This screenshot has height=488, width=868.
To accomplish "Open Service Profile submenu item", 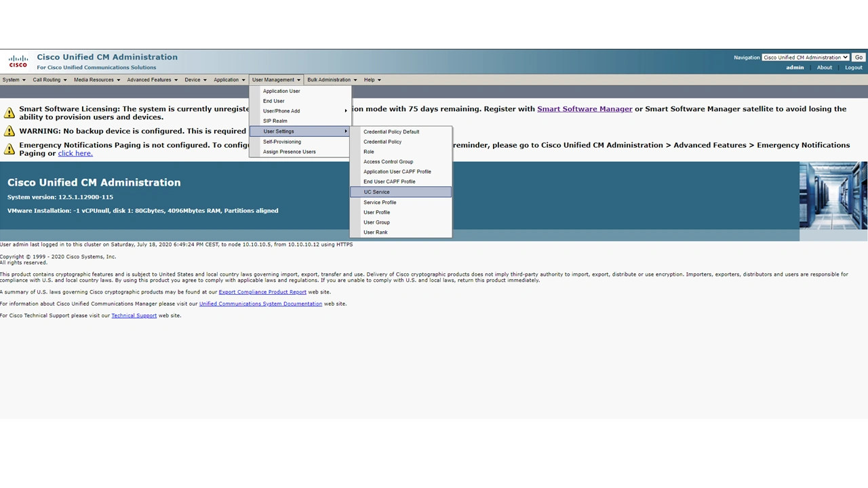I will [401, 202].
